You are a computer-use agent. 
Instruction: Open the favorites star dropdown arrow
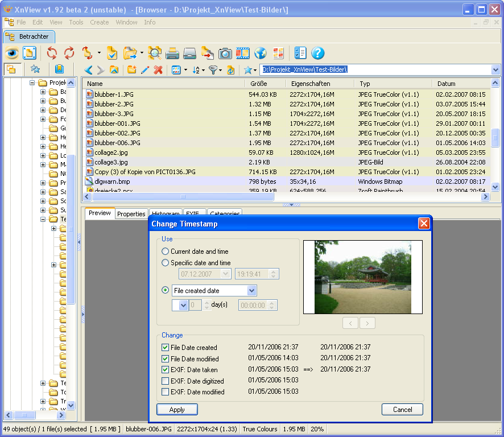(255, 70)
